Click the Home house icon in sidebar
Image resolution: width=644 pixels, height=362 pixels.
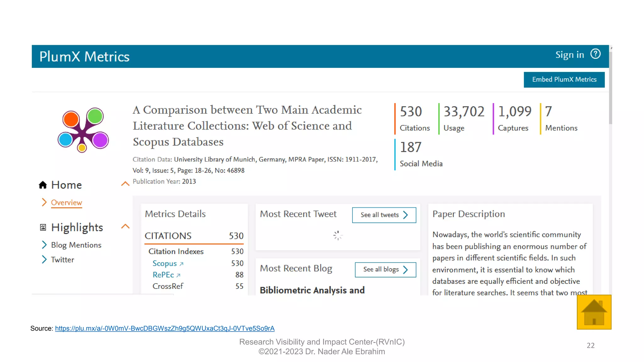[43, 185]
